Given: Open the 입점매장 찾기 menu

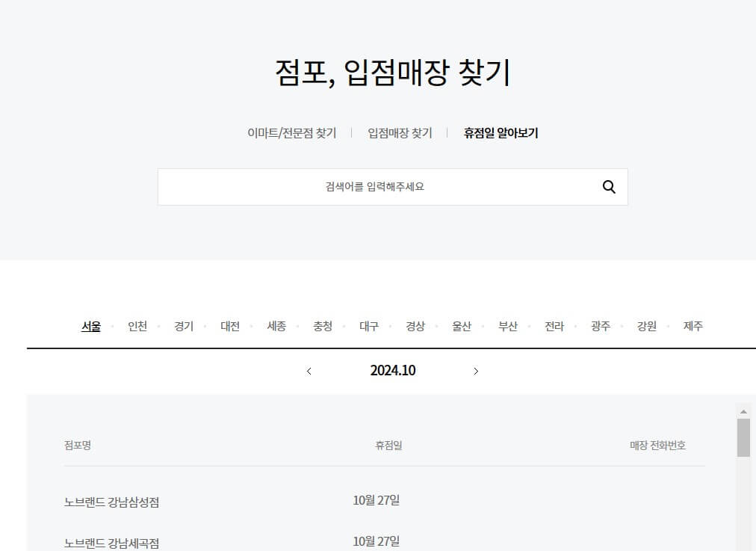Looking at the screenshot, I should (400, 132).
